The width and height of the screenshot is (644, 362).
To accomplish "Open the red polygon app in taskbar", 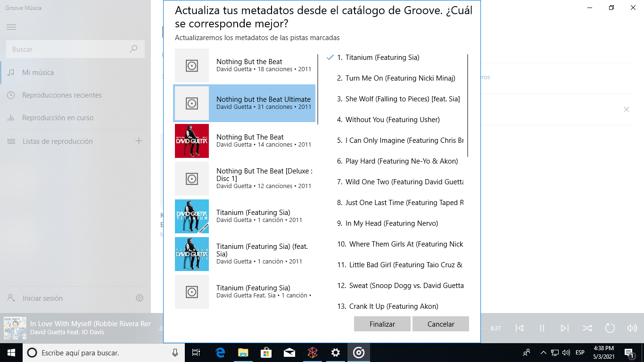I will tap(313, 353).
